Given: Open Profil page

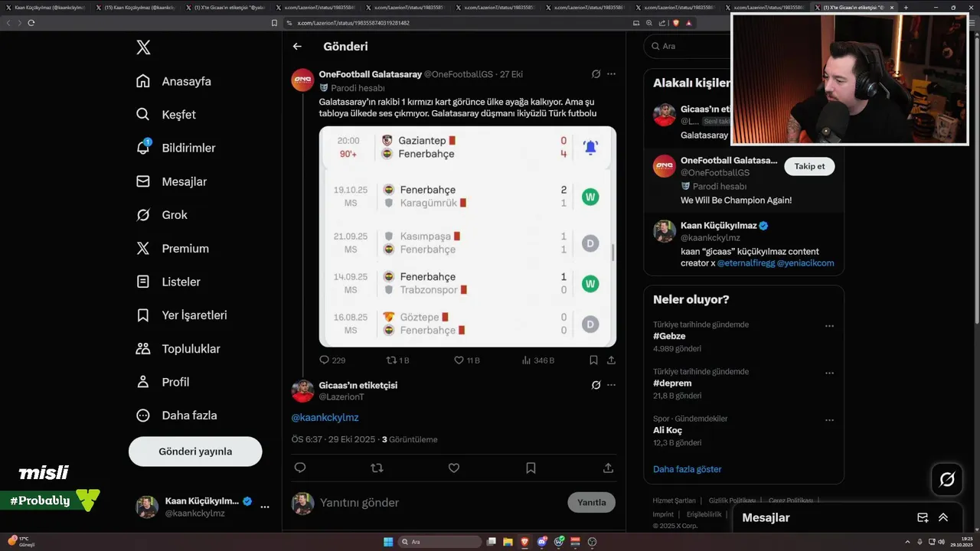Looking at the screenshot, I should 162,382.
